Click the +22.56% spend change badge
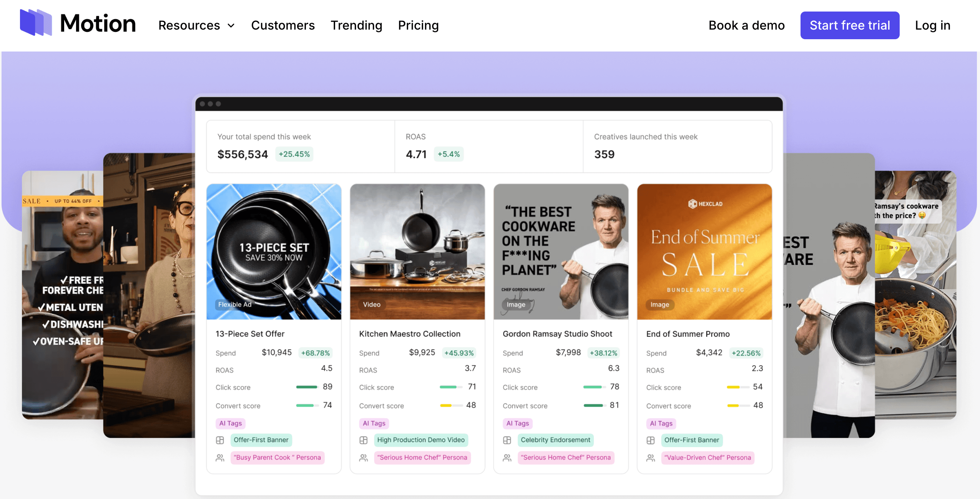This screenshot has width=980, height=499. [746, 353]
